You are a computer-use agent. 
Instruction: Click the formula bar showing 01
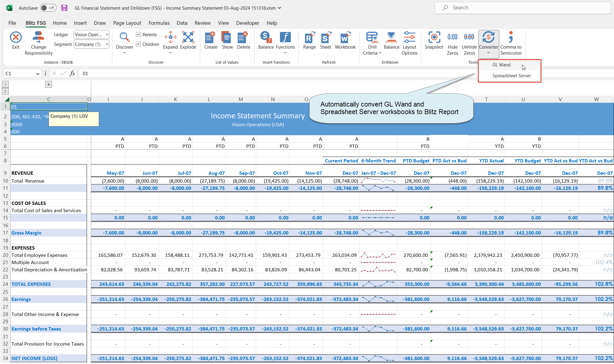tap(346, 73)
